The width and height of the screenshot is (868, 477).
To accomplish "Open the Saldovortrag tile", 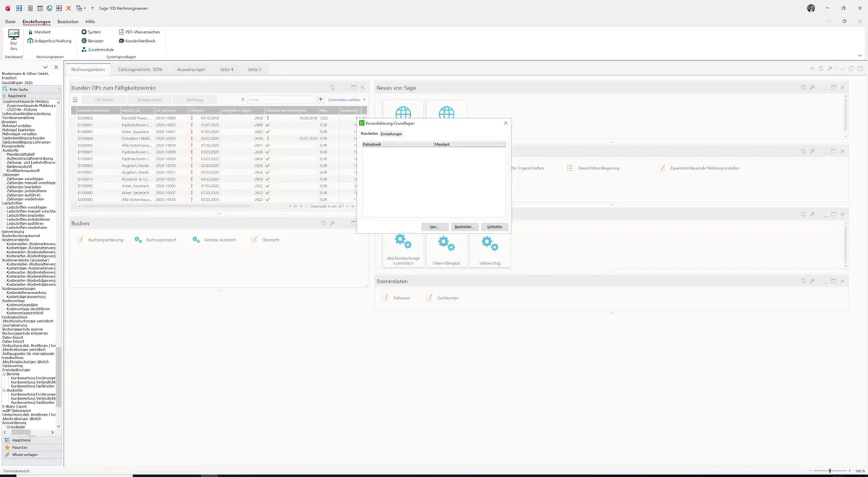I will point(490,249).
